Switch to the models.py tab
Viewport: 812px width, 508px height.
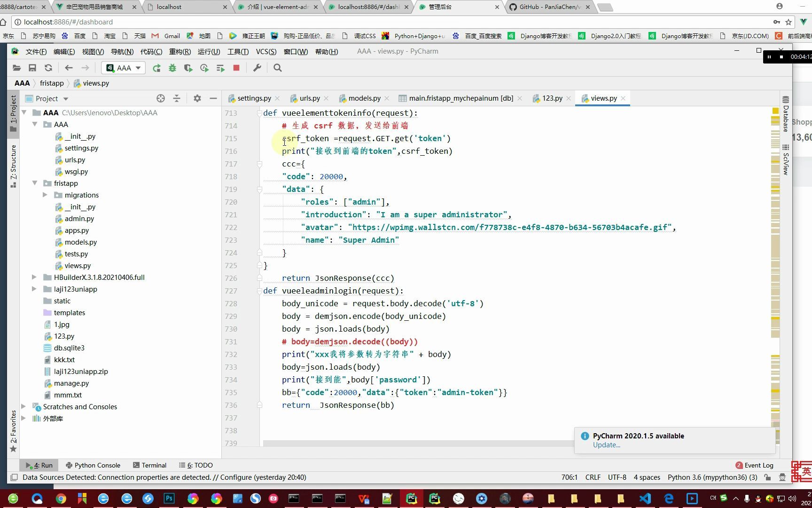(364, 98)
